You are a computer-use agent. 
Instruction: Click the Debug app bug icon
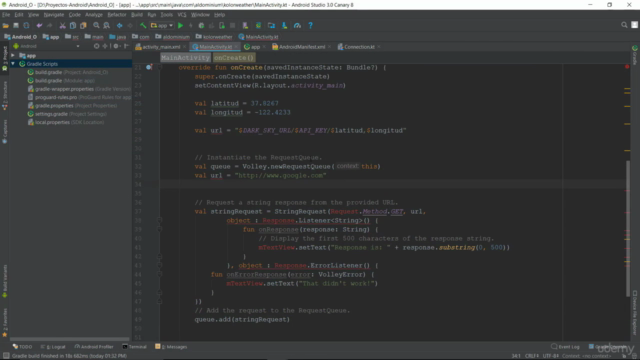[201, 25]
